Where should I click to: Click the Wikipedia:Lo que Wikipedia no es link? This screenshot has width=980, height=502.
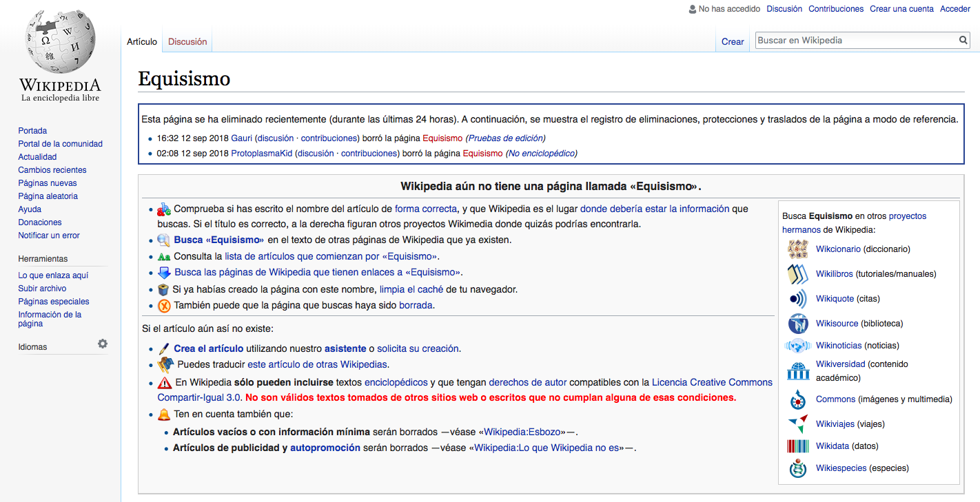tap(547, 448)
